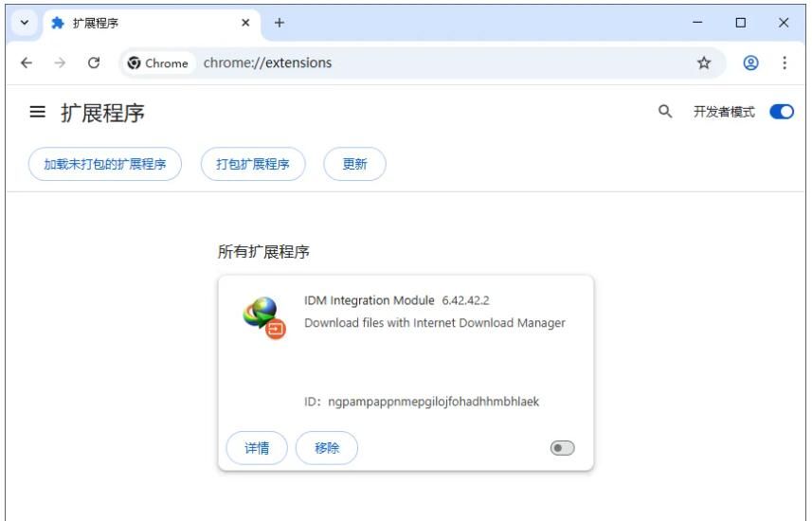Search extensions with the magnifier icon
Image resolution: width=812 pixels, height=521 pixels.
click(x=665, y=112)
